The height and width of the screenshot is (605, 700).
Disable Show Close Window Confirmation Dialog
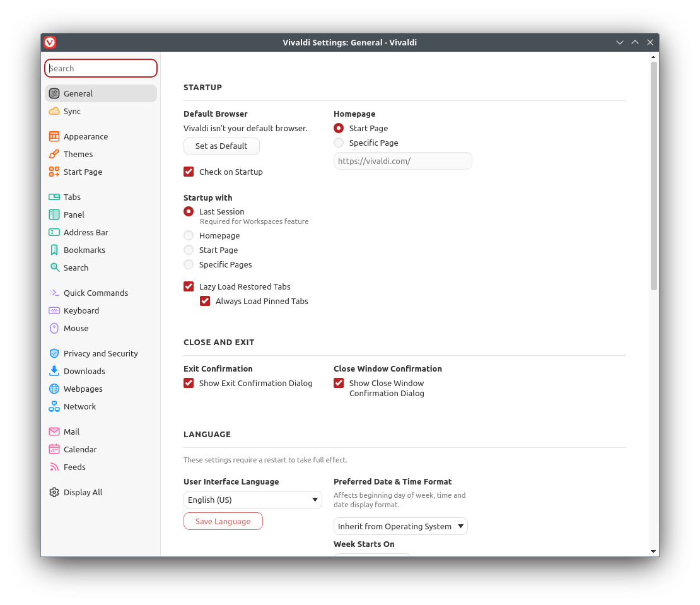pos(339,383)
